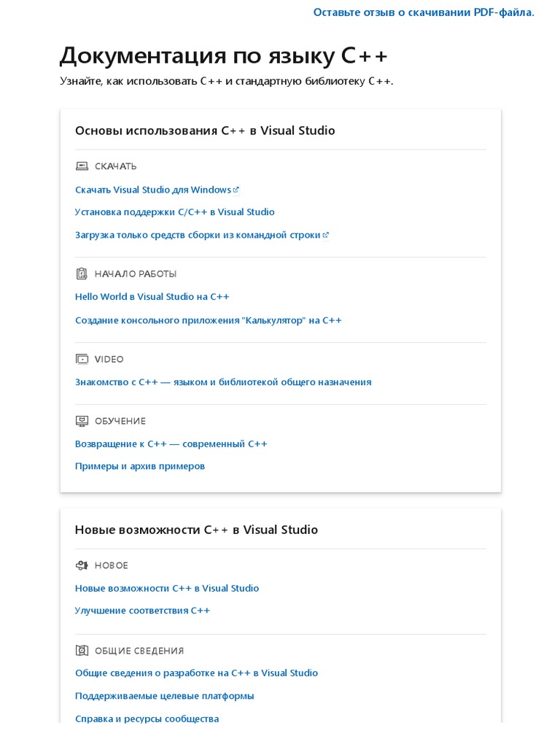Open the PDF download feedback link
Screen dimensions: 560x747
pyautogui.click(x=424, y=12)
